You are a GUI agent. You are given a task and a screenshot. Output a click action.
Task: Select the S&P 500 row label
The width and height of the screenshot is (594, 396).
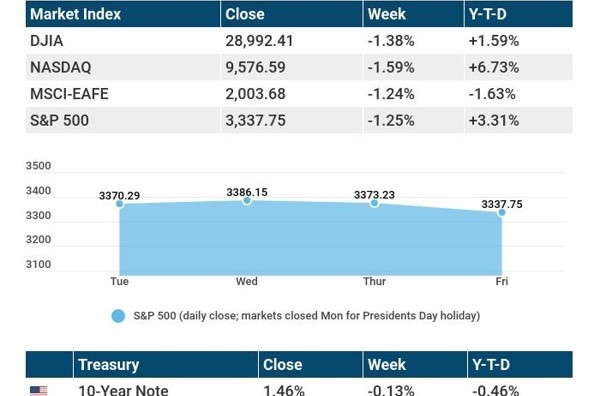pyautogui.click(x=59, y=121)
